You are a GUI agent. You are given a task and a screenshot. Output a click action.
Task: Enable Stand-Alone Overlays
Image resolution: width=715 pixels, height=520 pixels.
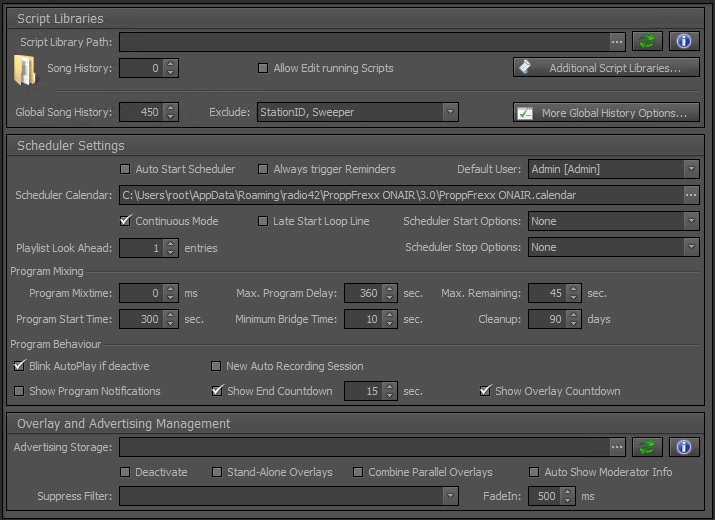pos(217,472)
